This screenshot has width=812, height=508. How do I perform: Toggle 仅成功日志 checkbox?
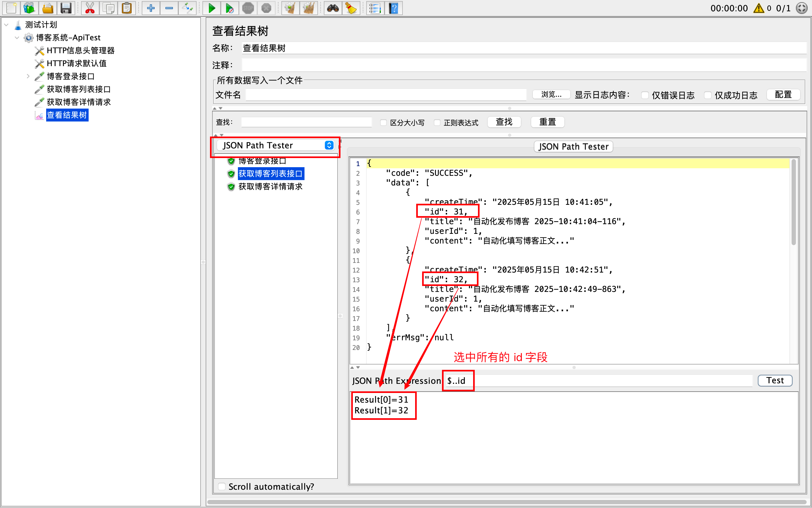click(x=707, y=95)
